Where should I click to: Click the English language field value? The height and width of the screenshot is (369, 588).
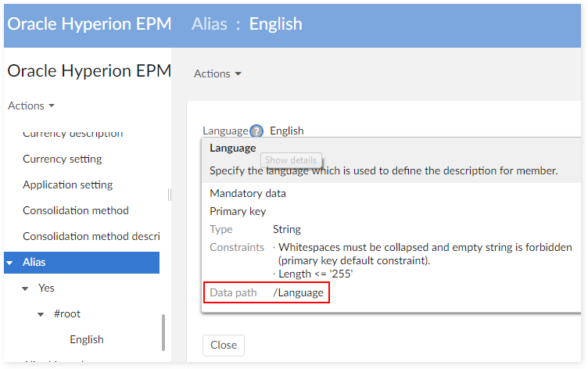[x=287, y=131]
